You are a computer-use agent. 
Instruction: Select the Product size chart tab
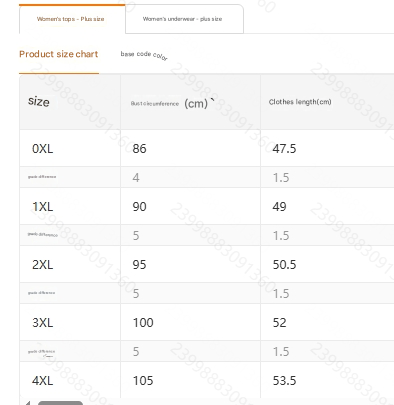(x=59, y=54)
